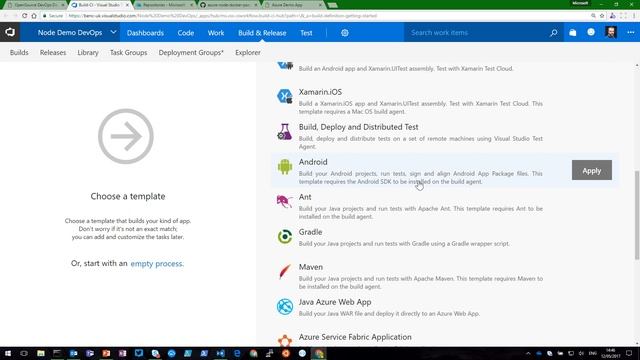Screen dimensions: 640x360
Task: Select the Maven template title
Action: [x=311, y=267]
